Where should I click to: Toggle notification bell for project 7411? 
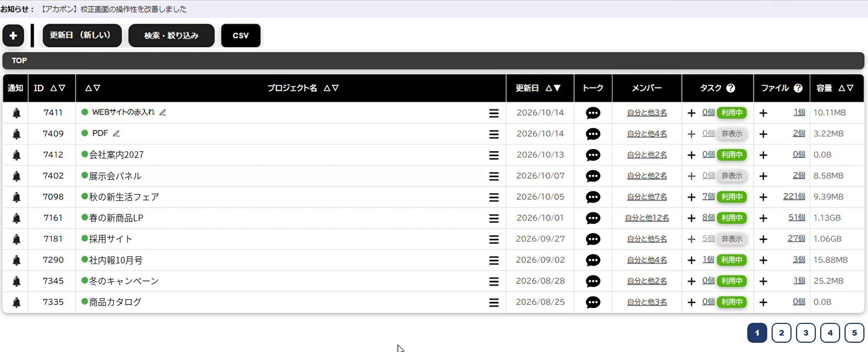click(16, 113)
